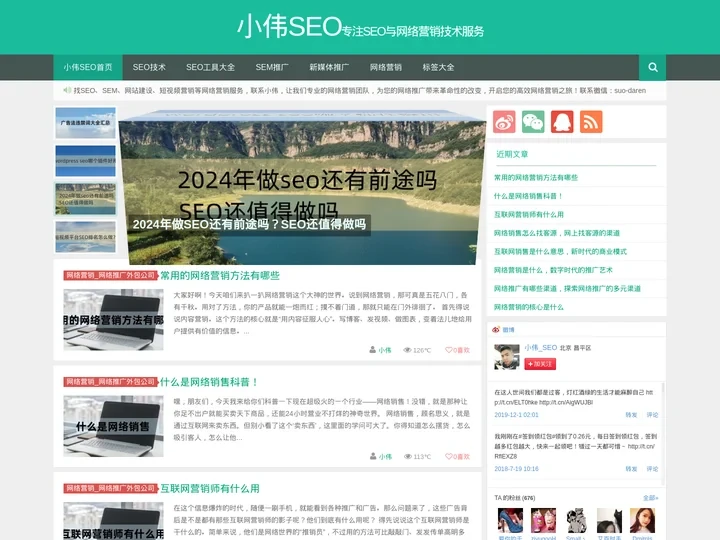
Task: Open the 全部» fans link
Action: click(x=651, y=498)
